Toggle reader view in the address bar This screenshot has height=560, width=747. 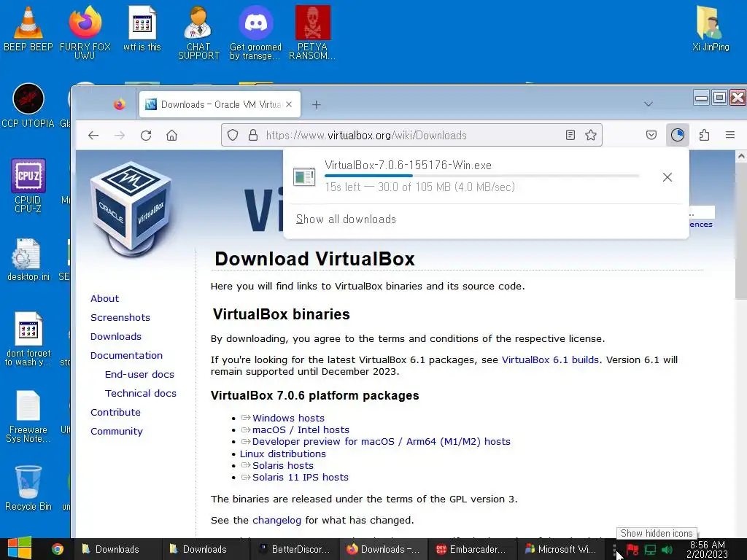tap(570, 135)
